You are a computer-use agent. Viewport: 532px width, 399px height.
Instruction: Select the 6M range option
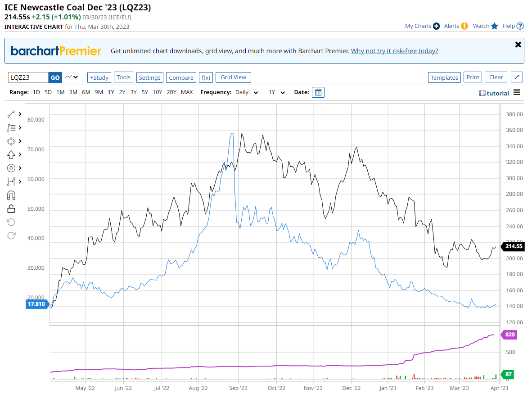[x=86, y=92]
